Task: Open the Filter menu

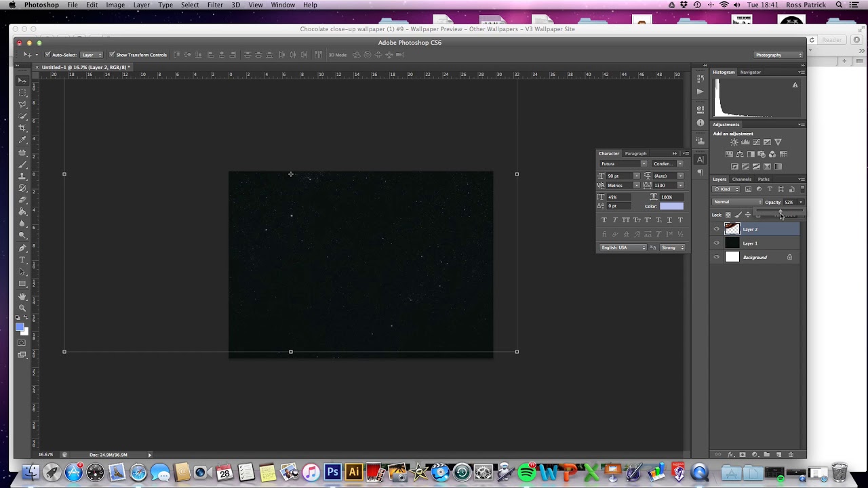Action: tap(215, 5)
